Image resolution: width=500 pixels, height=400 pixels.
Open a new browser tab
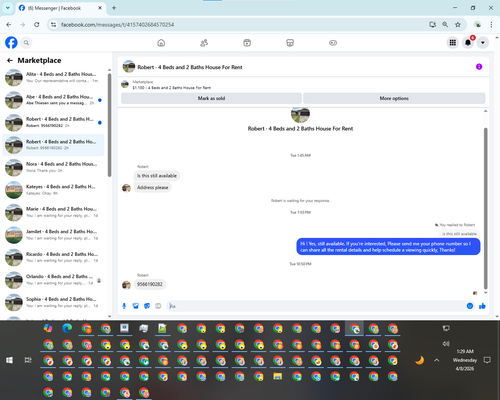click(114, 8)
